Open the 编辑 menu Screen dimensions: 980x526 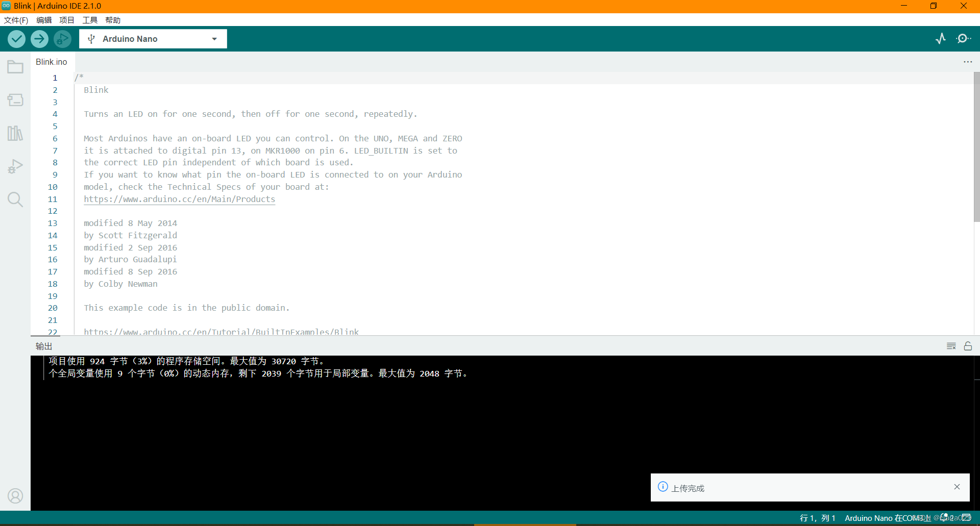click(44, 20)
